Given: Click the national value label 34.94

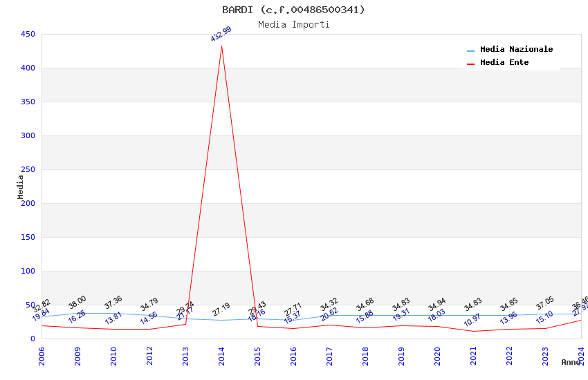Looking at the screenshot, I should (x=437, y=305).
